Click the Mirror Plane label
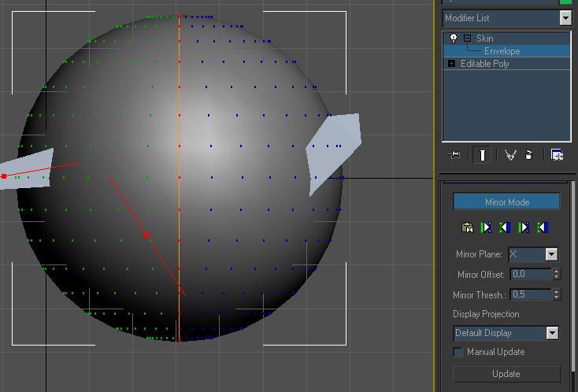578x392 pixels. coord(479,254)
